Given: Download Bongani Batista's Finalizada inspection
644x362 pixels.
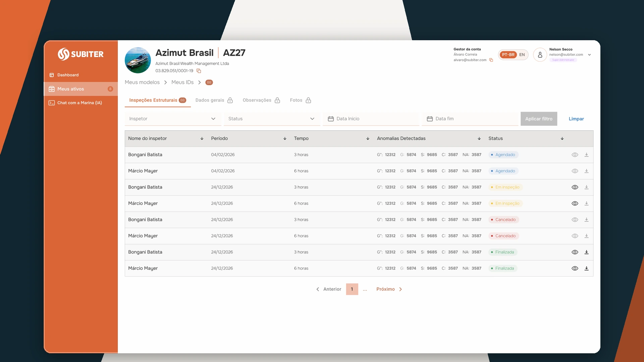Looking at the screenshot, I should click(586, 252).
